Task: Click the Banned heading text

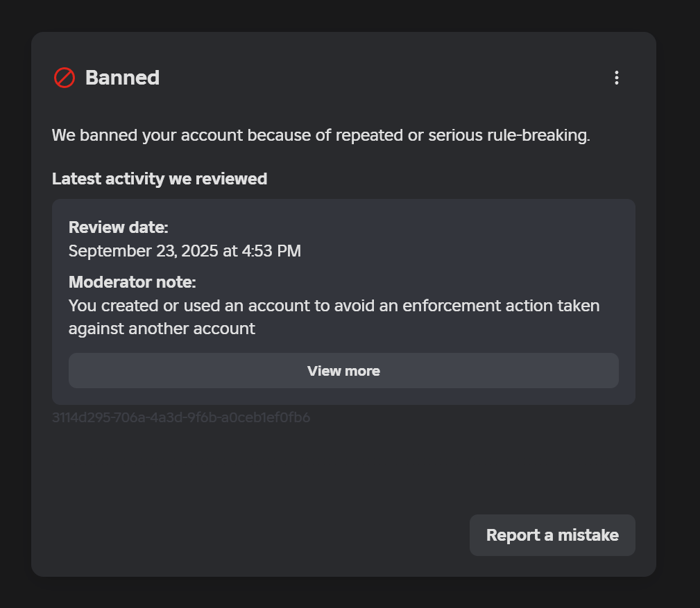Action: (x=122, y=78)
